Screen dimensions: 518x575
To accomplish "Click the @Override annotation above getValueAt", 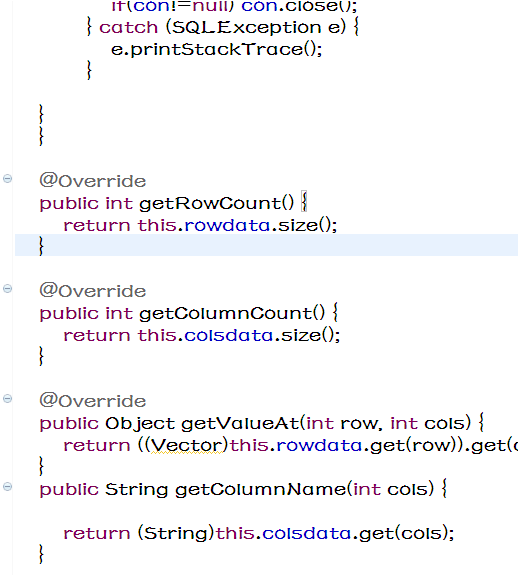I will (93, 401).
